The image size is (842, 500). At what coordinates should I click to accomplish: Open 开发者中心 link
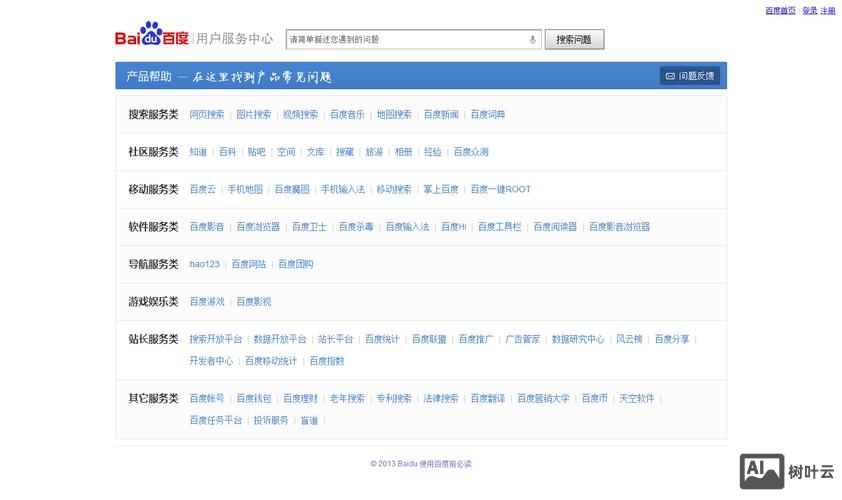point(211,361)
